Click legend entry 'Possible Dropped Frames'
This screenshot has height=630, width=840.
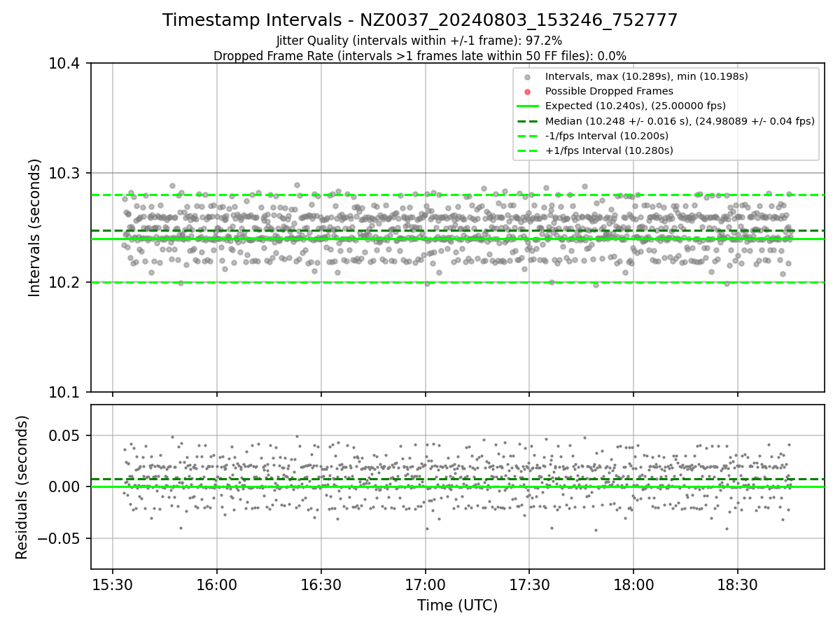pyautogui.click(x=609, y=91)
